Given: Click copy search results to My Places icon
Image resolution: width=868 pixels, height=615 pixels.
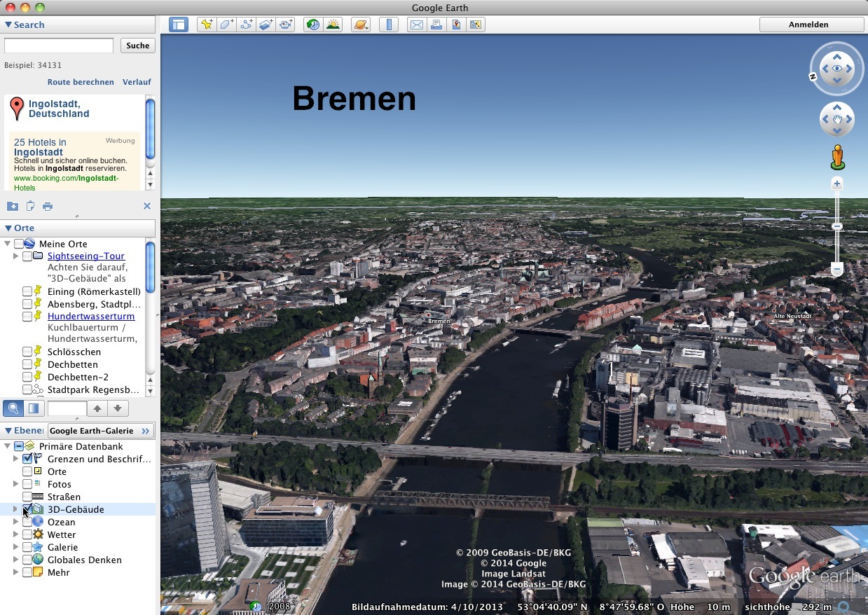Looking at the screenshot, I should (x=13, y=206).
